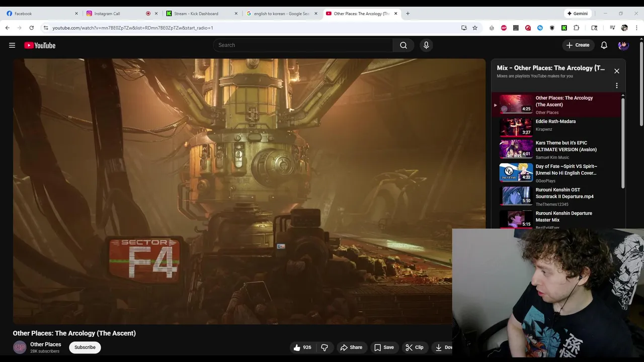The height and width of the screenshot is (362, 644).
Task: Open the blue Shazam extension icon
Action: [x=540, y=28]
